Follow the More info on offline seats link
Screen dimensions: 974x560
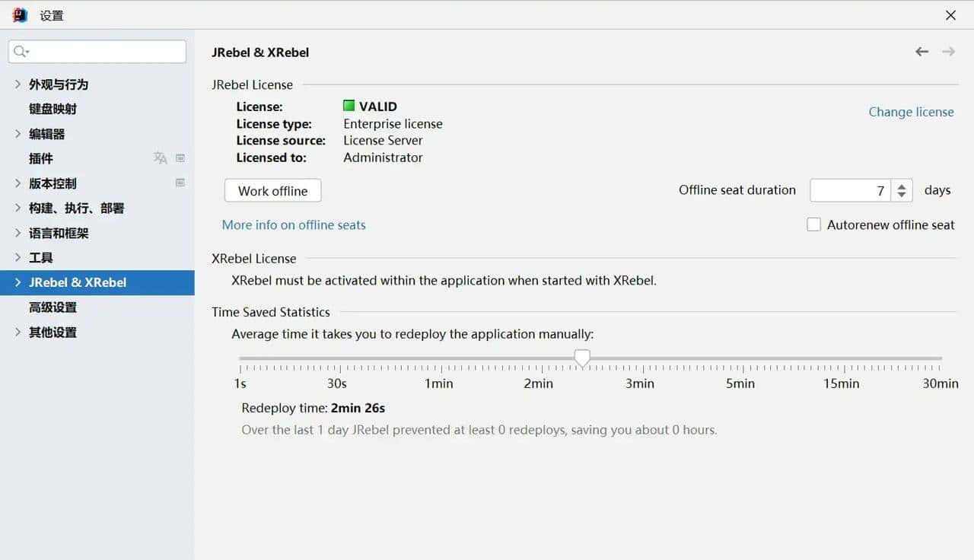tap(294, 224)
